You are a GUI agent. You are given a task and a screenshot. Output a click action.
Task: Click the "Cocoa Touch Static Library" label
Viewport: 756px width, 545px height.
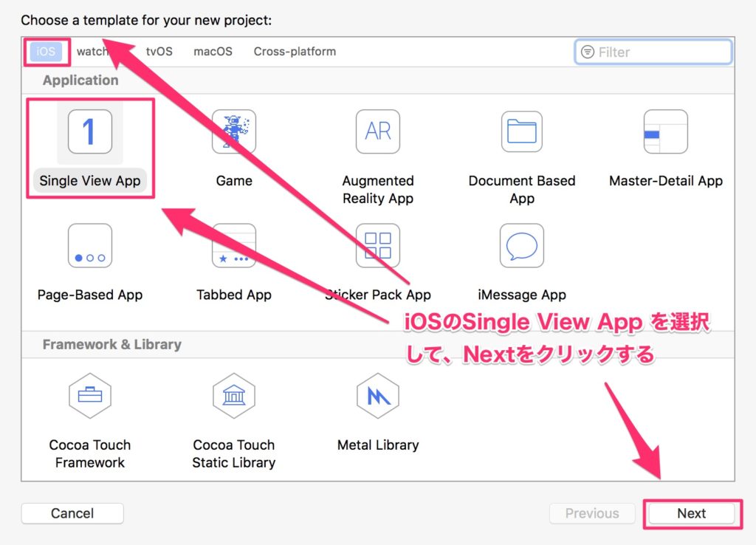(x=234, y=453)
